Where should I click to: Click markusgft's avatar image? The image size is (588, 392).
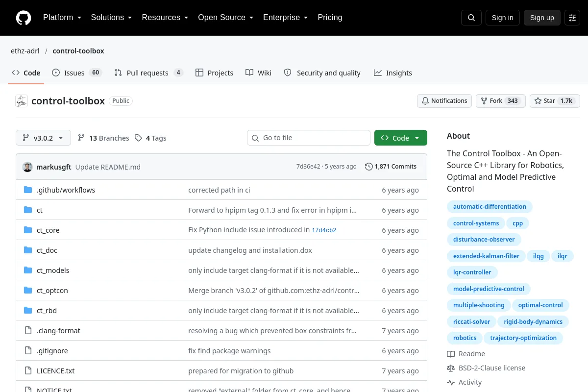27,167
